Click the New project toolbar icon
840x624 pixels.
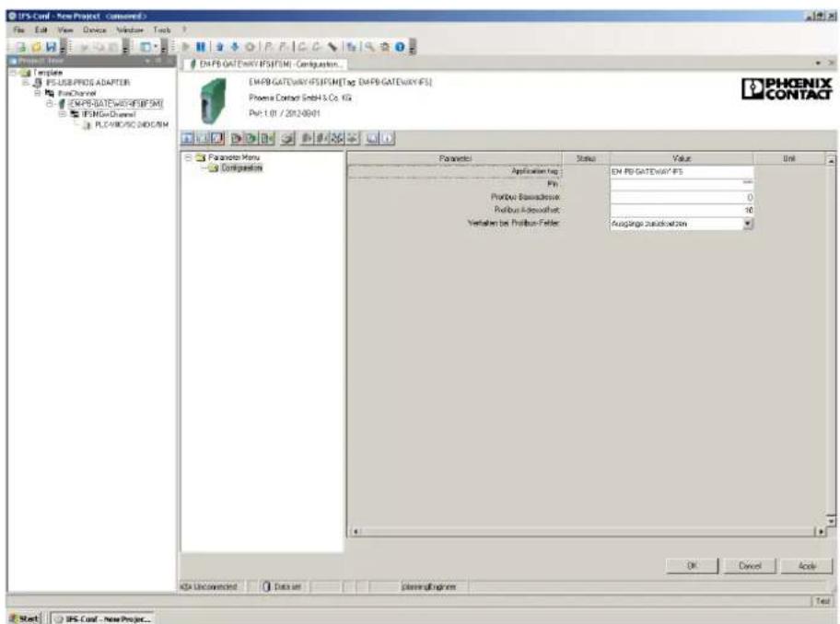pos(21,47)
